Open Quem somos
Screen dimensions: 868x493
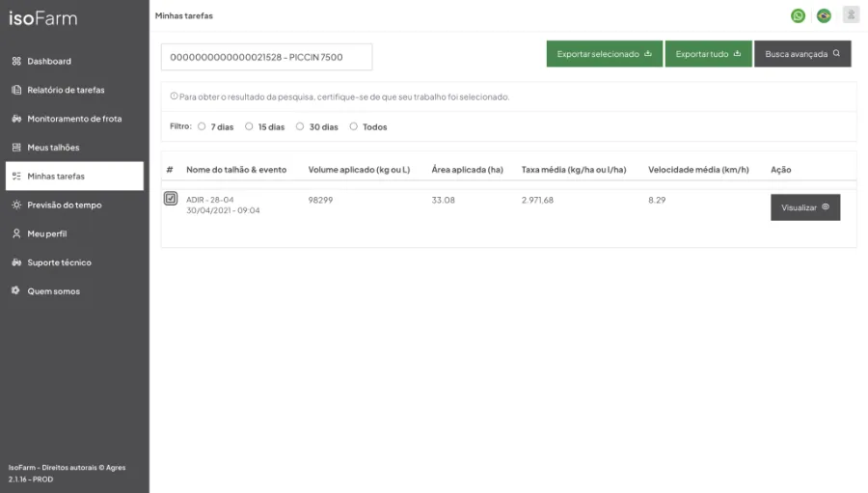pos(54,291)
